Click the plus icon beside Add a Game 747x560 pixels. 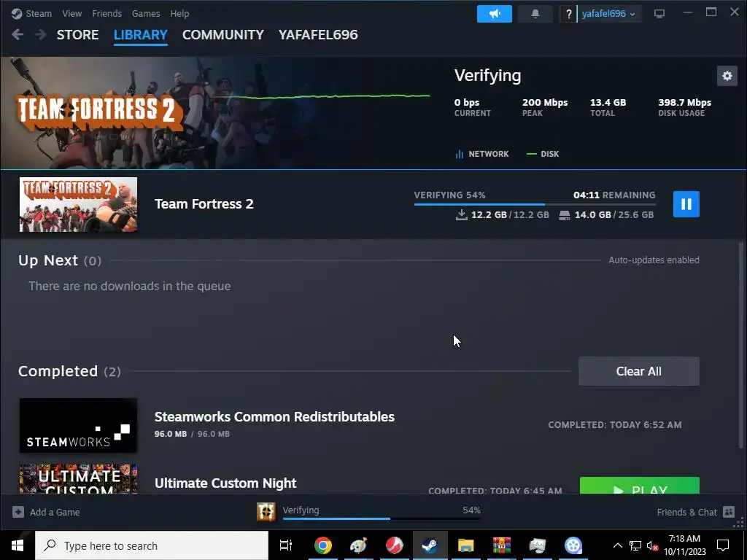[18, 512]
